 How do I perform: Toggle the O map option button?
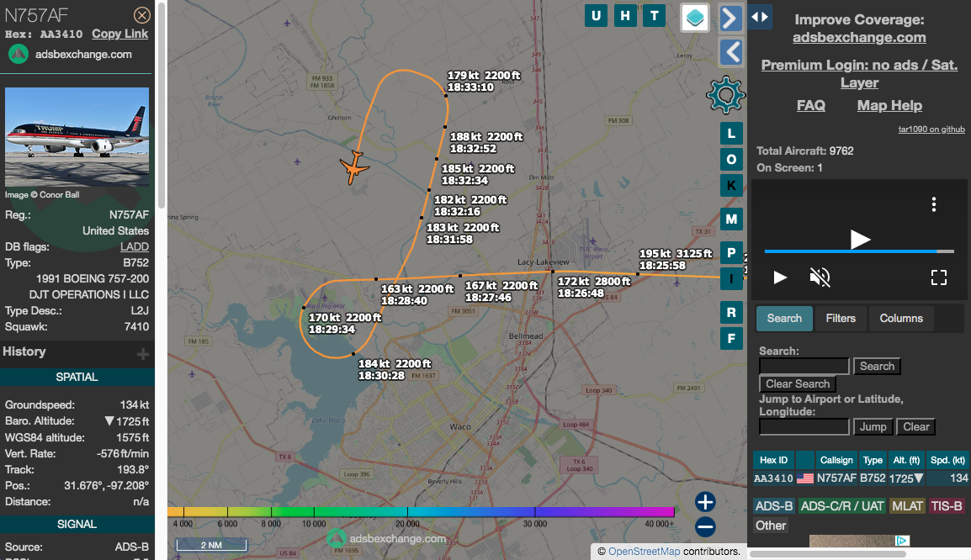pos(731,160)
